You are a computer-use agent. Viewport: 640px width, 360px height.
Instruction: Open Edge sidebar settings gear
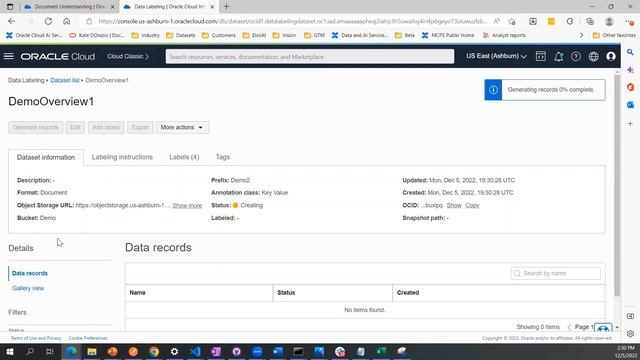tap(630, 333)
